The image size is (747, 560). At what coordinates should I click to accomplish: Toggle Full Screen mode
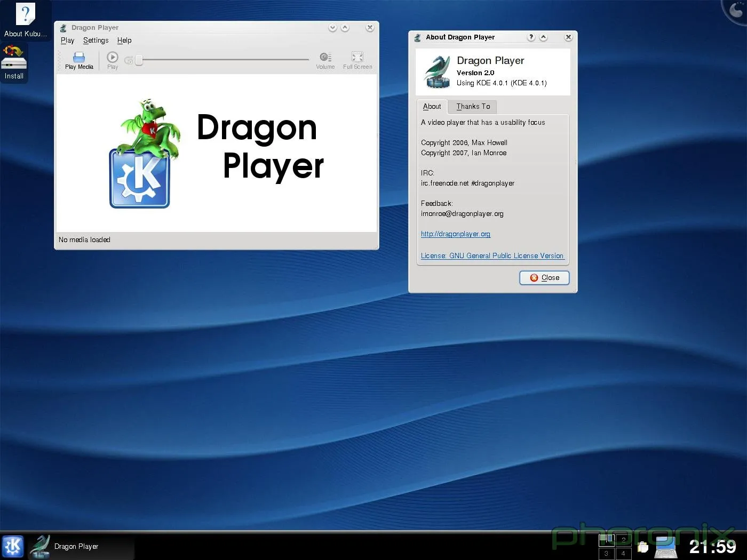(357, 60)
